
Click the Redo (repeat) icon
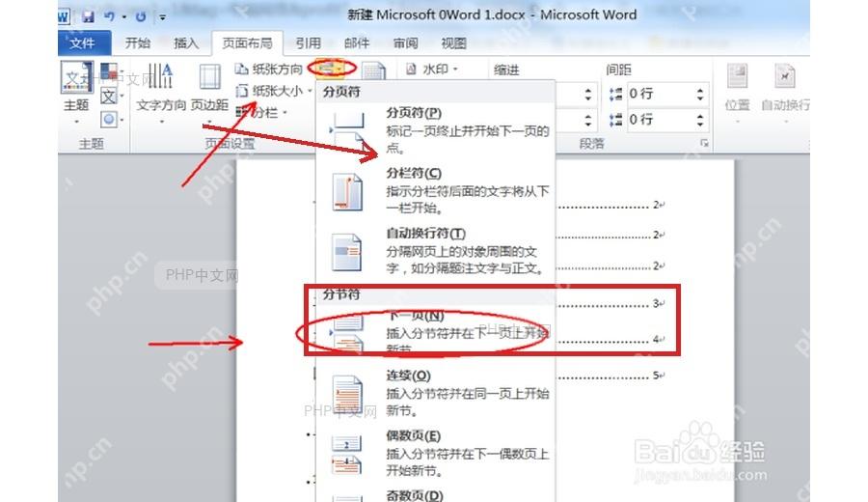coord(141,16)
